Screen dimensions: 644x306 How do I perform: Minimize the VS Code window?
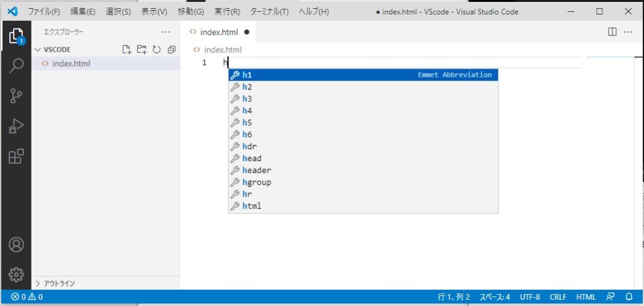point(571,12)
